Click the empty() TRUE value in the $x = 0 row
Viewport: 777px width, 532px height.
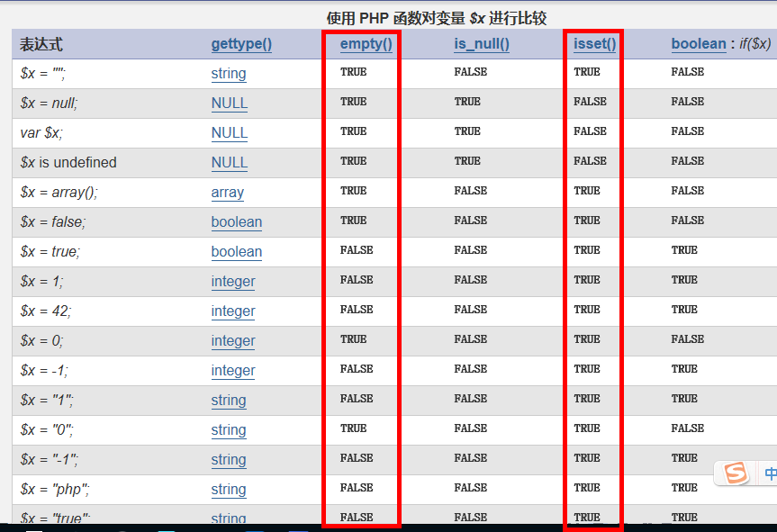(353, 339)
